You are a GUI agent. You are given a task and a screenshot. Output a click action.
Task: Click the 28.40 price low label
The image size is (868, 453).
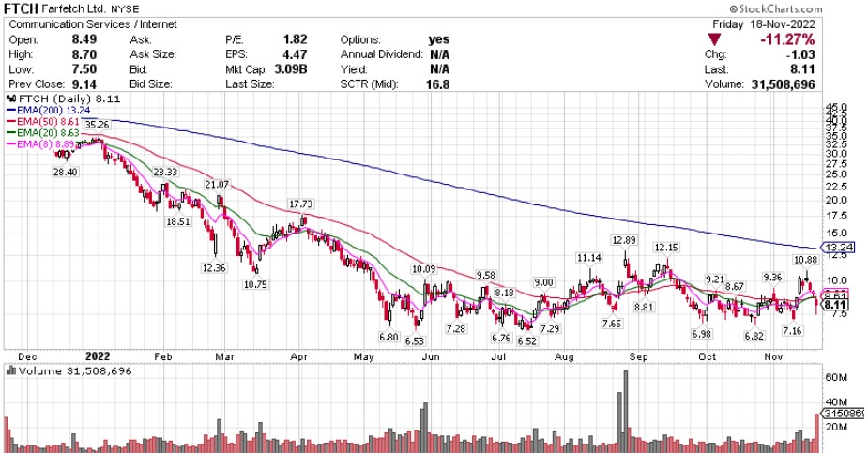tap(66, 172)
